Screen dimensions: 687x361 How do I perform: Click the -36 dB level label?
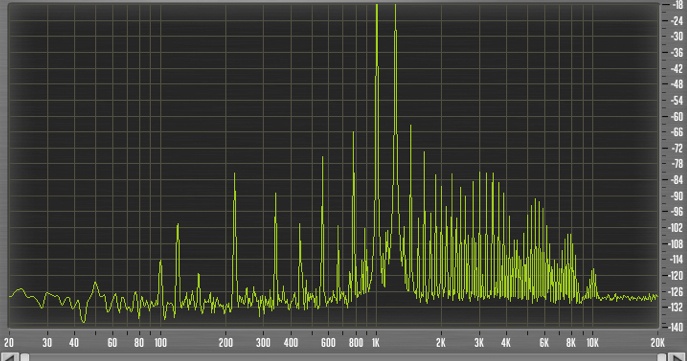tap(676, 53)
